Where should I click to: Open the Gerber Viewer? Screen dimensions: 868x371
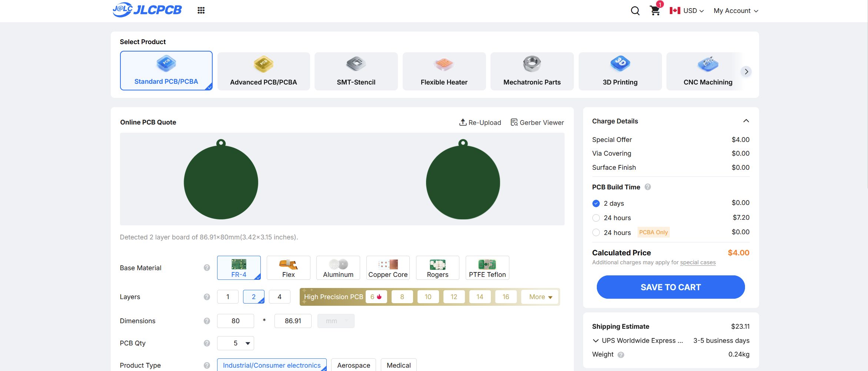tap(537, 122)
